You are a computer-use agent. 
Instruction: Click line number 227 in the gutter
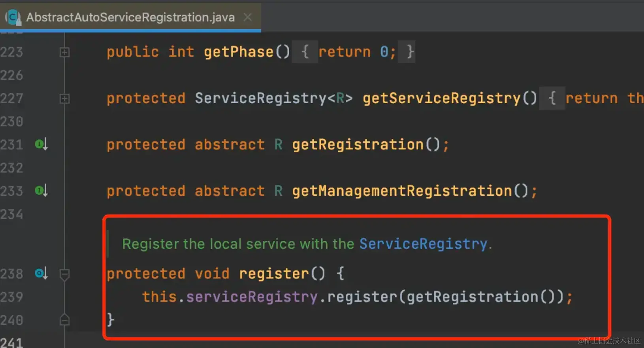pos(11,98)
